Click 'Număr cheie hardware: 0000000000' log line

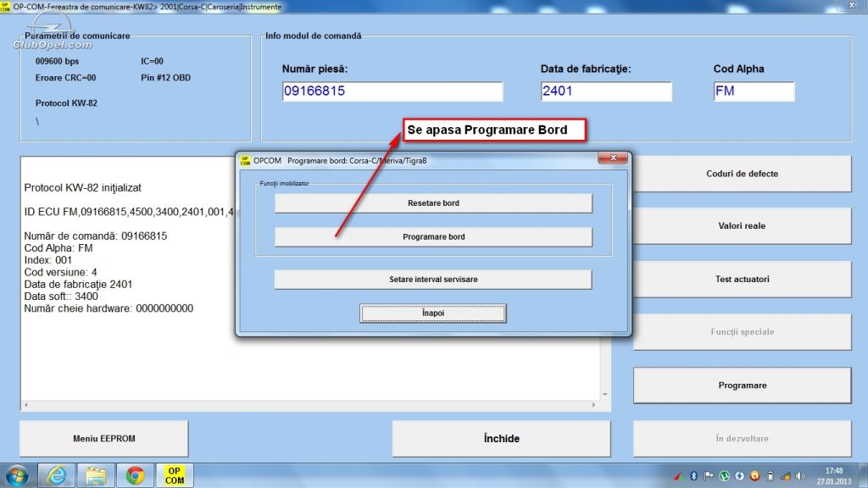pos(108,308)
